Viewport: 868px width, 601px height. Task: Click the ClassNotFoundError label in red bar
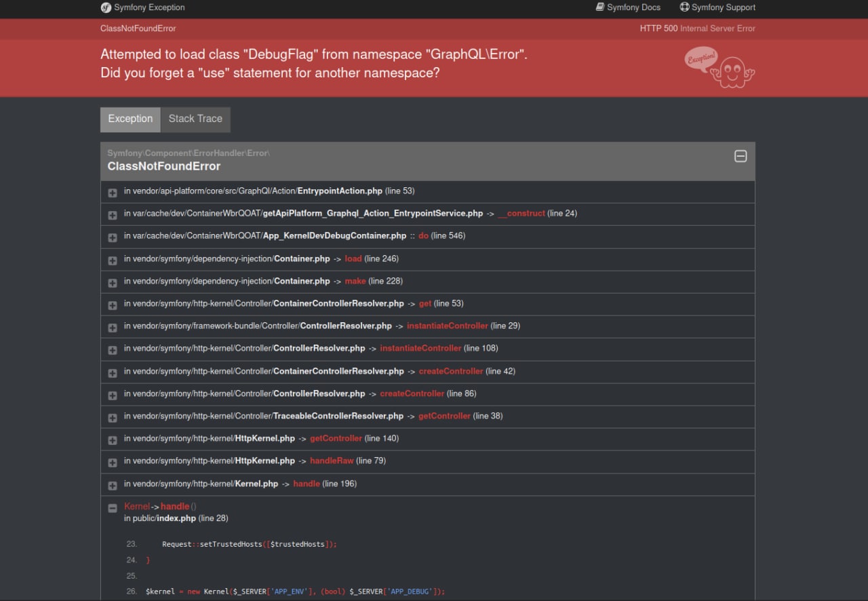138,28
